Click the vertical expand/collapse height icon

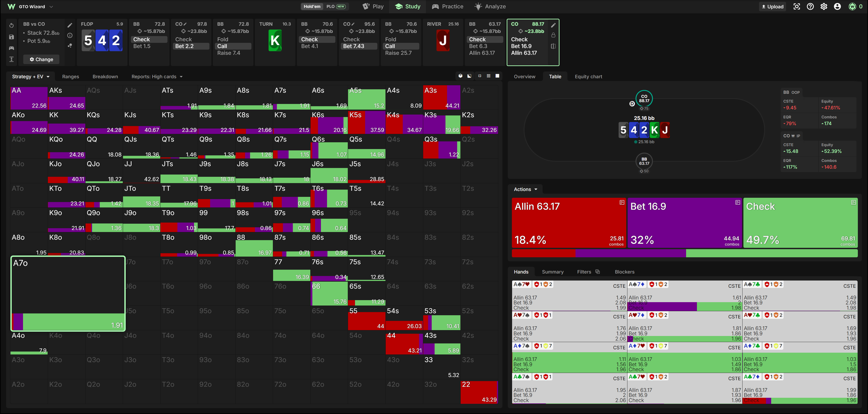click(12, 59)
